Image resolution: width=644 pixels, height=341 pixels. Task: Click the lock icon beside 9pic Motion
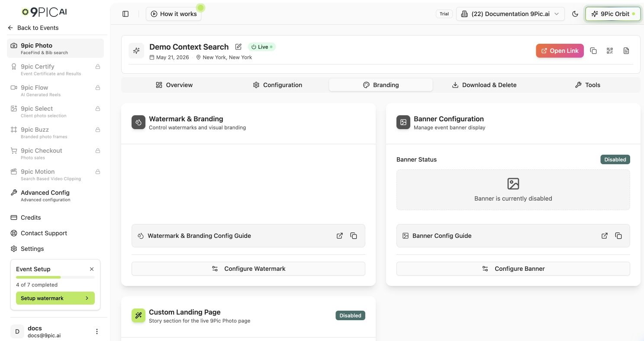click(x=98, y=172)
